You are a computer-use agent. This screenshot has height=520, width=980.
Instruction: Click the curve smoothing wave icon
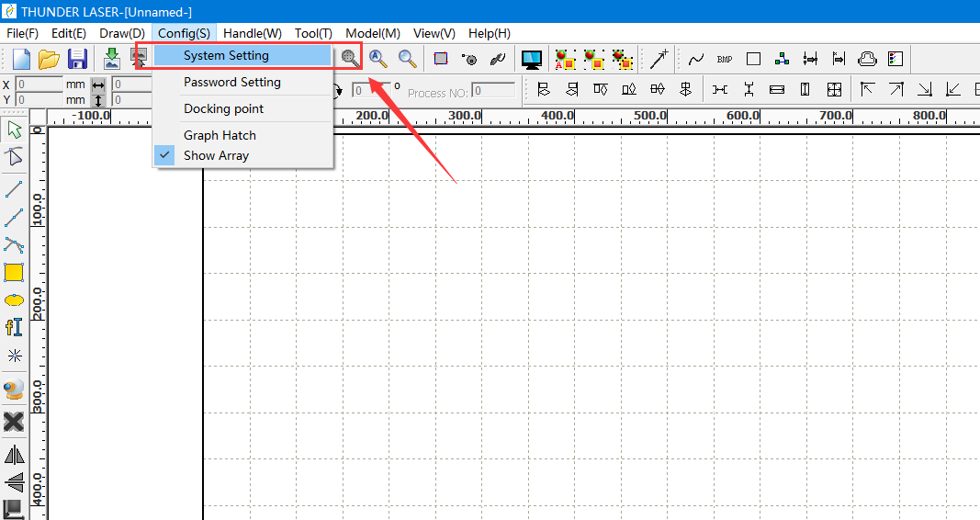click(695, 60)
